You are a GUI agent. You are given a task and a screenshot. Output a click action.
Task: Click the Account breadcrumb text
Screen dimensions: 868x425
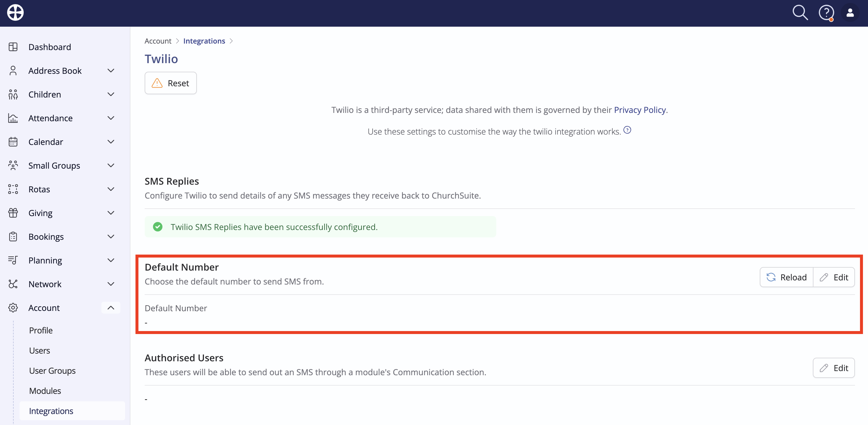point(158,41)
